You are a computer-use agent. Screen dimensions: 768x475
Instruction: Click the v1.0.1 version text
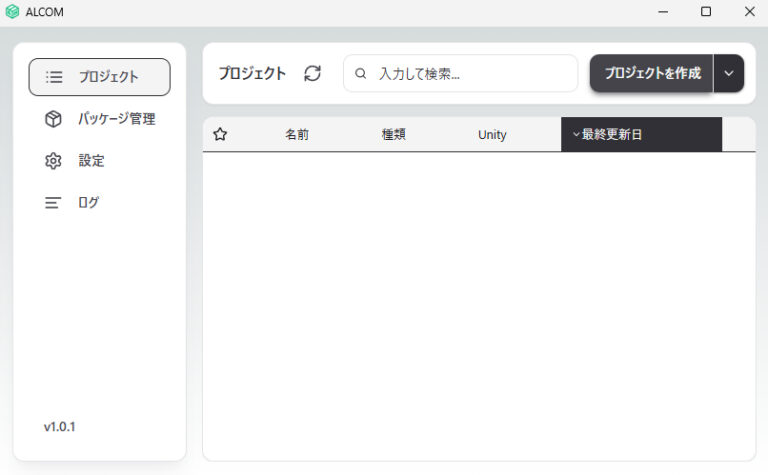coord(59,427)
